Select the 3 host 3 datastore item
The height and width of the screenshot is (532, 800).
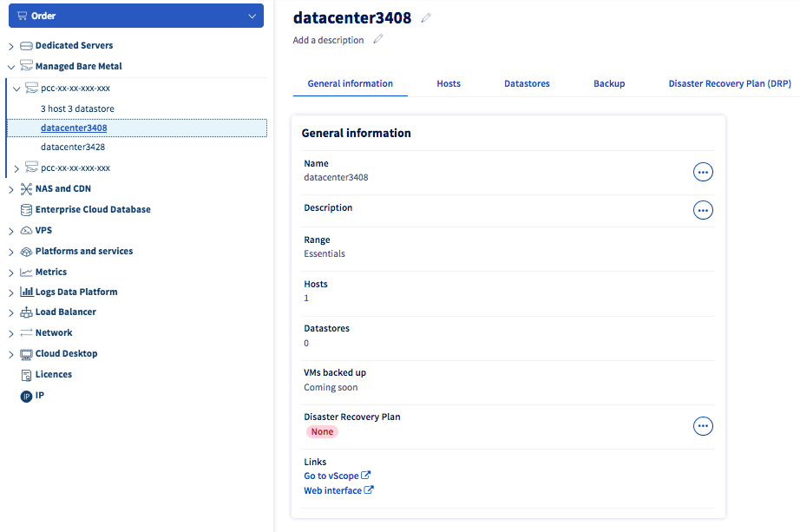(77, 109)
